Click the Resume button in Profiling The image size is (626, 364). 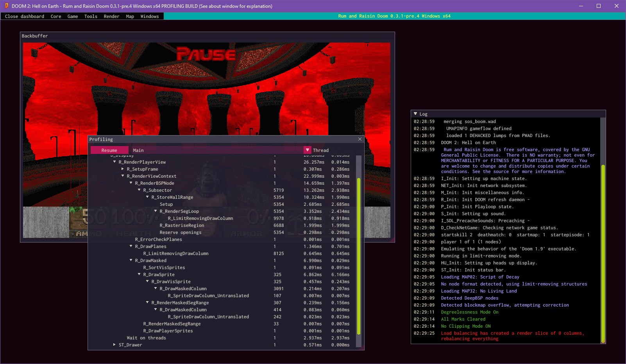109,150
